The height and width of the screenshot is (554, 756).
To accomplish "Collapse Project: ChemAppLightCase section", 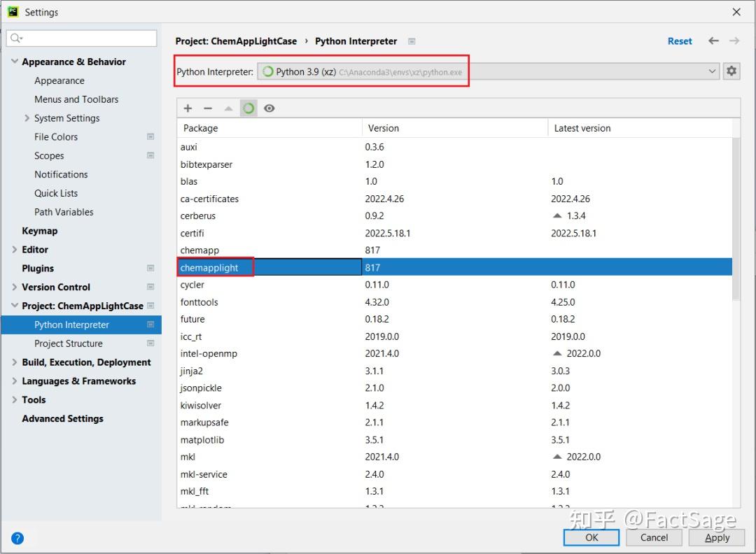I will click(15, 306).
